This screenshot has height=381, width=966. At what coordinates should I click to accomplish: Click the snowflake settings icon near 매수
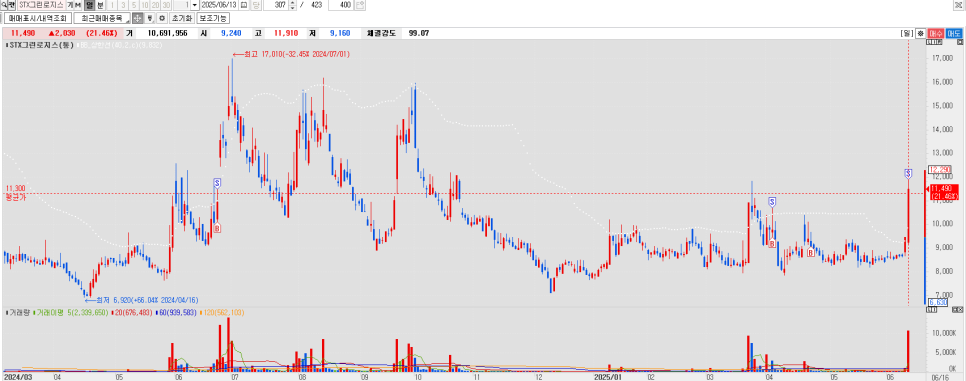tap(920, 33)
